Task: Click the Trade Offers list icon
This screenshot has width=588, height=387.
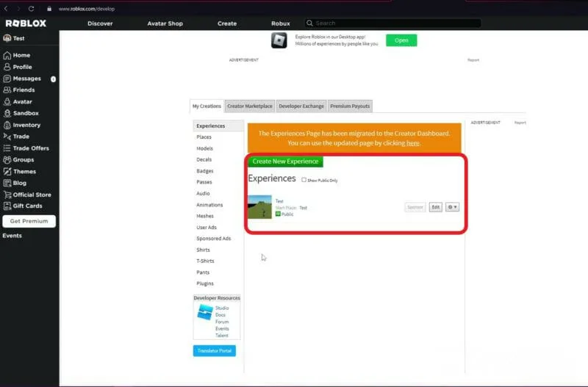Action: click(x=7, y=148)
